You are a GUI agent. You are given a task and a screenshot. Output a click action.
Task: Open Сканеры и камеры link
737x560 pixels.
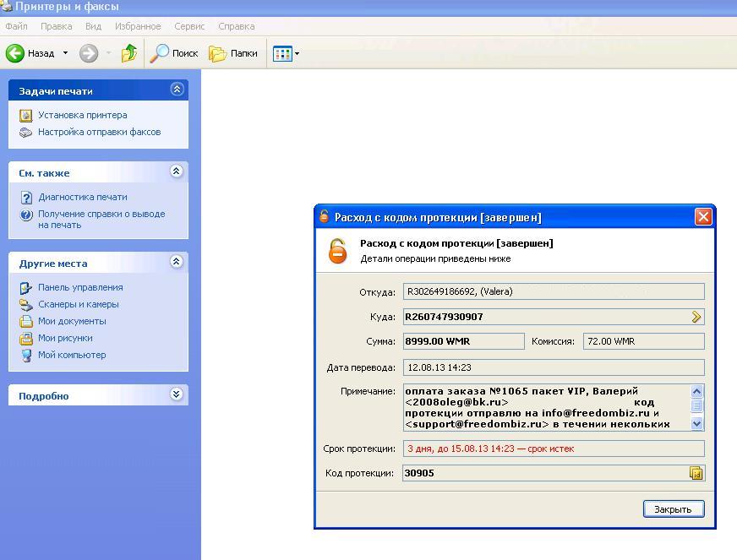(78, 304)
